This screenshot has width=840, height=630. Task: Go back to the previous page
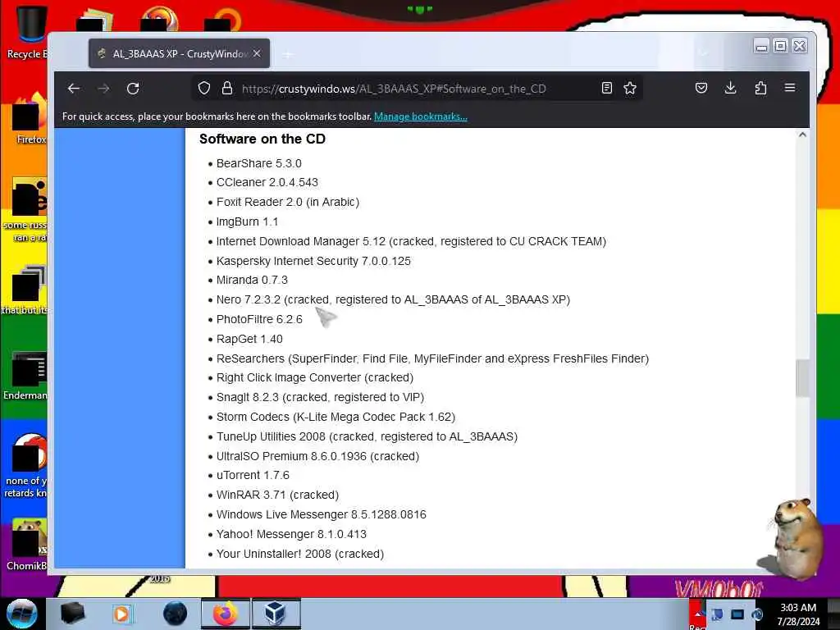pyautogui.click(x=73, y=89)
